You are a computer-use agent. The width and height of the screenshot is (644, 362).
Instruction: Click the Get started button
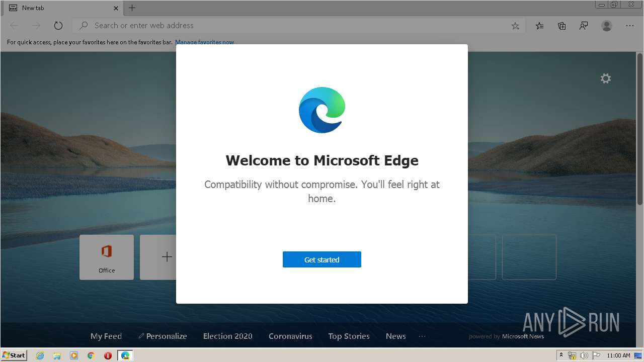point(322,259)
